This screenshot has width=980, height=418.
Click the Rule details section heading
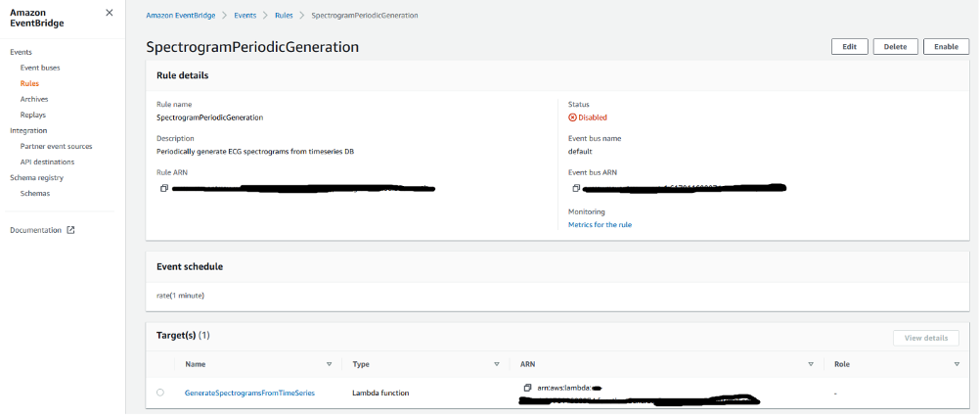pos(182,75)
